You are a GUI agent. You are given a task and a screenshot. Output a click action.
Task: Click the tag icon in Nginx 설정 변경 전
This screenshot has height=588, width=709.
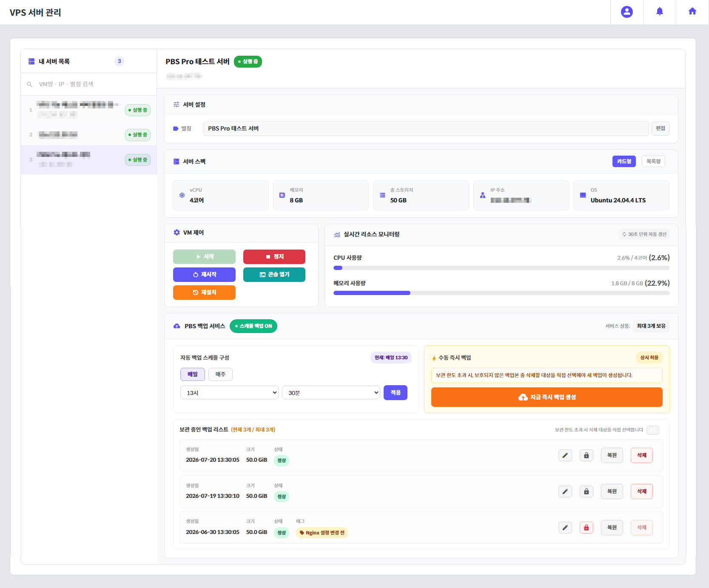click(302, 533)
